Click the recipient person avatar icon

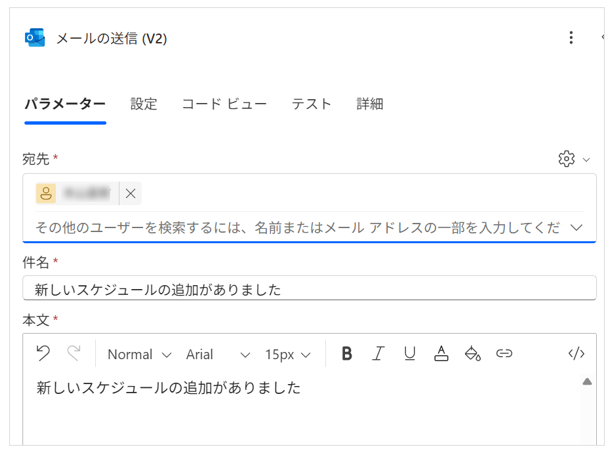[46, 193]
